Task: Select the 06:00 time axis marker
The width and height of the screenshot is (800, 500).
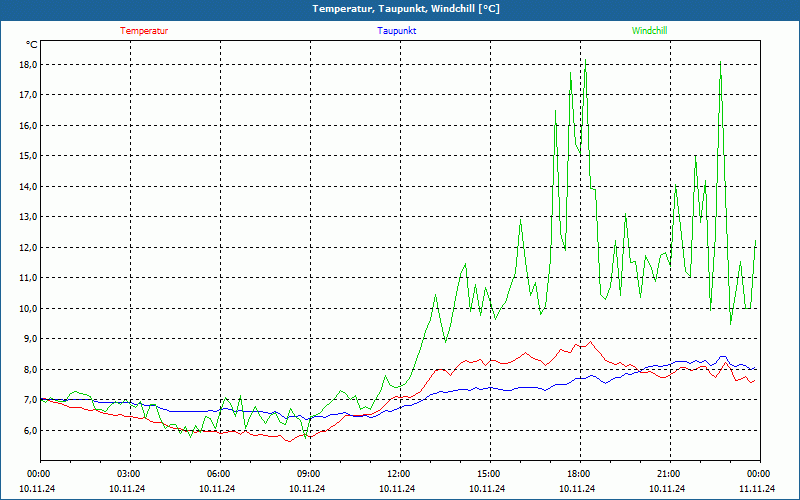Action: point(219,474)
